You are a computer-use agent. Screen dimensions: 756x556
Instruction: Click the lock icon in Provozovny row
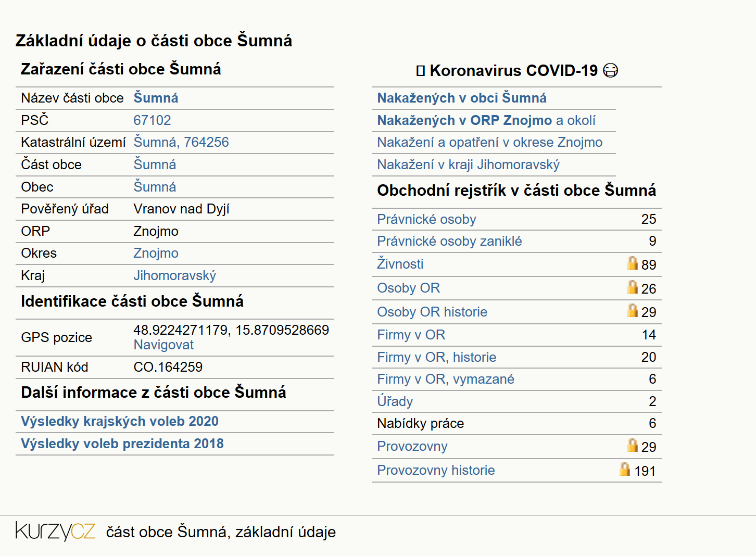[x=633, y=445]
